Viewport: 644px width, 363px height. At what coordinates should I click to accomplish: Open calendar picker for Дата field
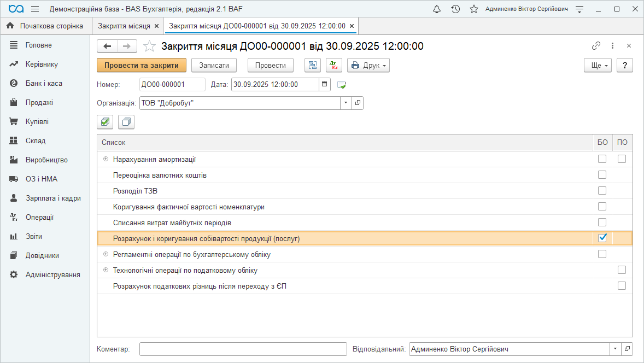click(325, 84)
